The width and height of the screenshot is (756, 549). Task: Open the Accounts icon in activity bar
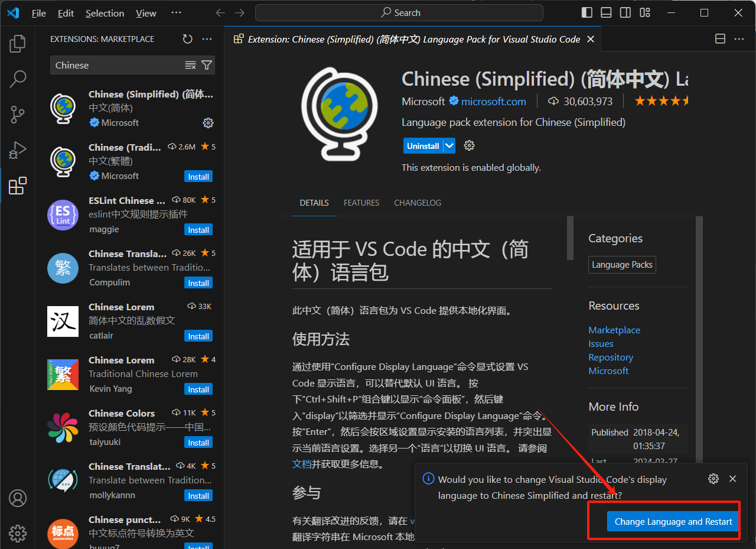tap(18, 498)
